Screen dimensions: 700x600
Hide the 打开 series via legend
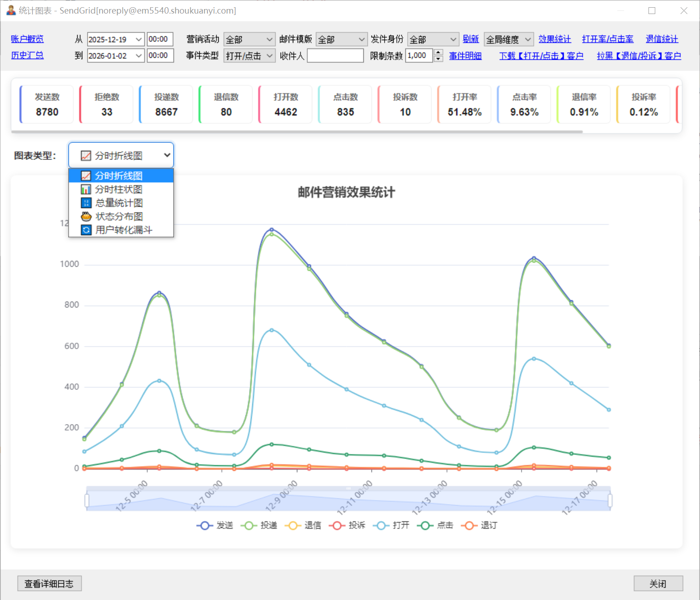click(381, 525)
